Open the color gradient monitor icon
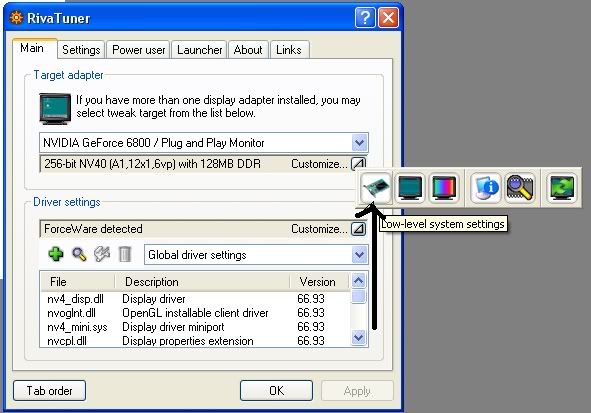 444,188
